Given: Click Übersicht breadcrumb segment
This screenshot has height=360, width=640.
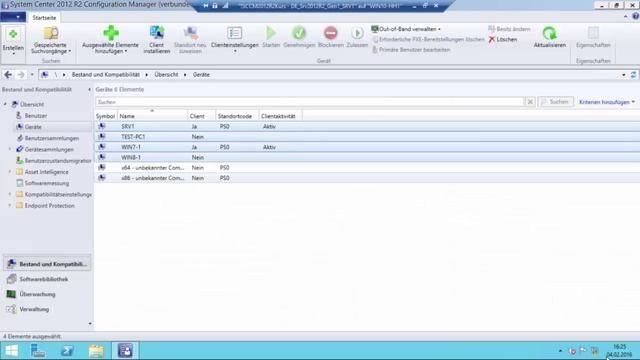Looking at the screenshot, I should (x=166, y=75).
